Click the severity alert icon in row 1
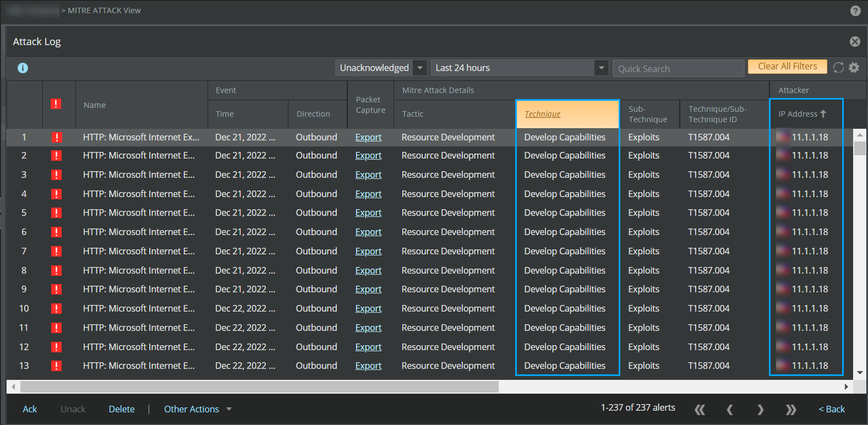Image resolution: width=868 pixels, height=425 pixels. [x=56, y=137]
